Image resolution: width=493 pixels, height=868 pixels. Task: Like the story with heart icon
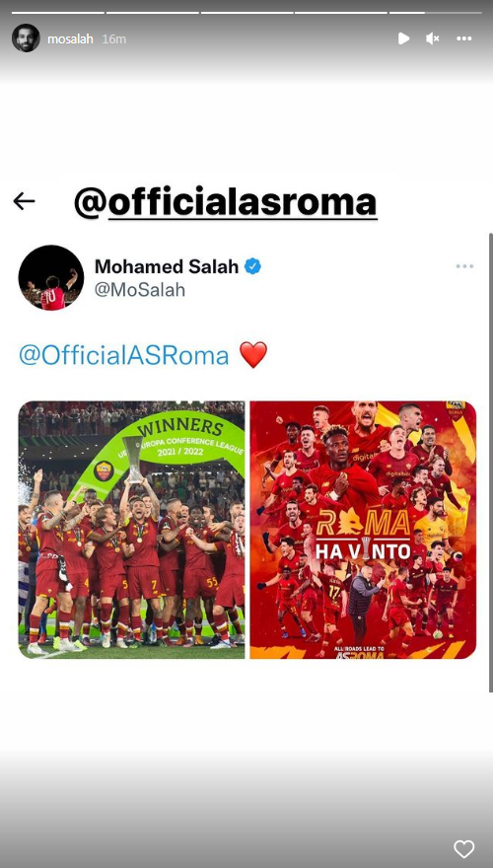click(463, 848)
